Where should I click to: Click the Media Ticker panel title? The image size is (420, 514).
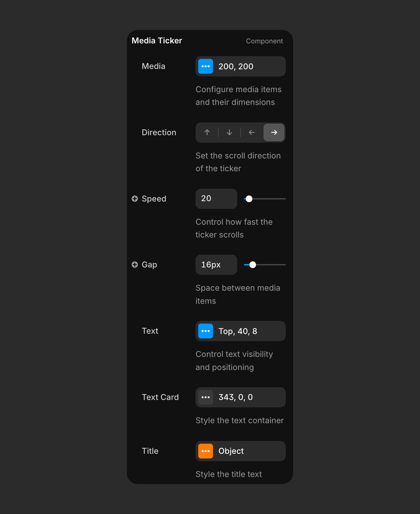click(157, 41)
